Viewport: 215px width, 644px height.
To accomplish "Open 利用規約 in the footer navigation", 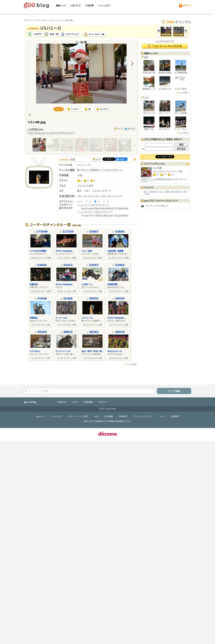I will tap(88, 402).
